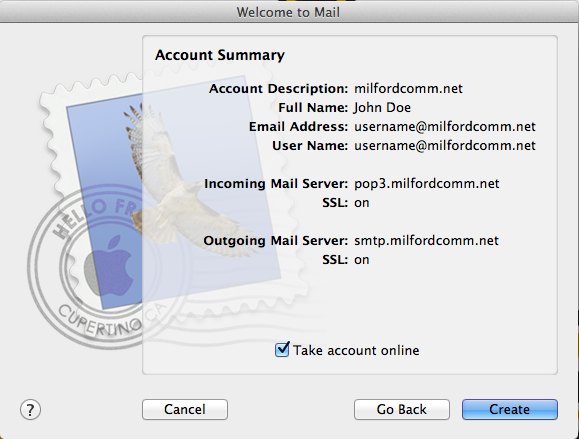579x439 pixels.
Task: Click the Go Back button
Action: tap(402, 409)
